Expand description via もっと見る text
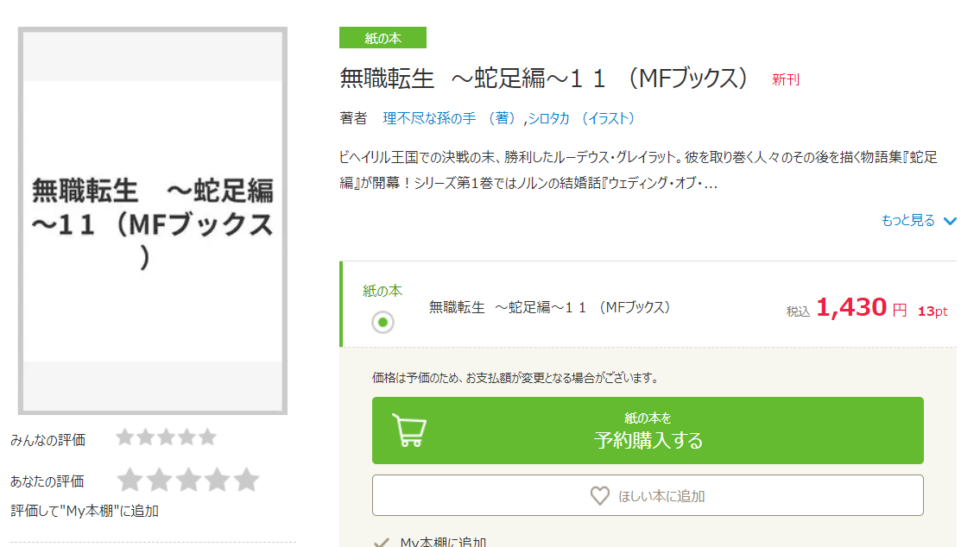This screenshot has width=980, height=547. coord(907,221)
